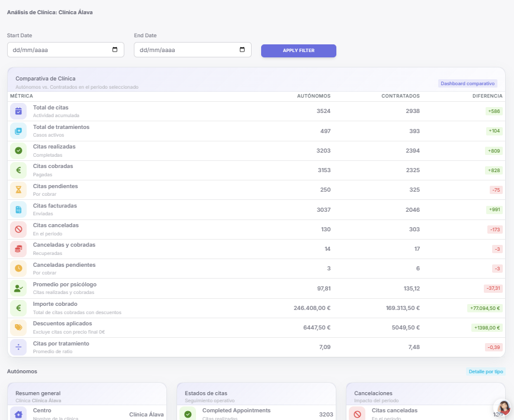The height and width of the screenshot is (420, 514).
Task: Click the Promedio por psicólogo person icon
Action: [18, 288]
